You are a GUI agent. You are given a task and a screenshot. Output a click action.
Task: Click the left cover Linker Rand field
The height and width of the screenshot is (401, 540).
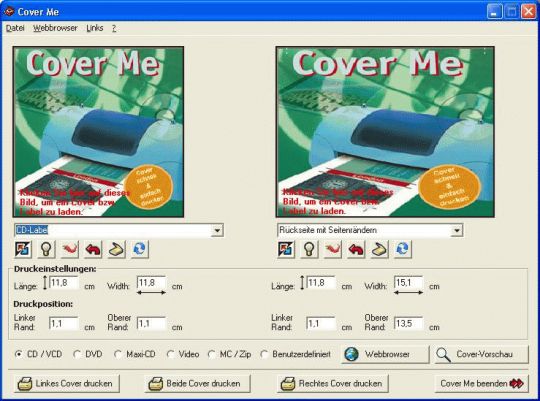64,324
